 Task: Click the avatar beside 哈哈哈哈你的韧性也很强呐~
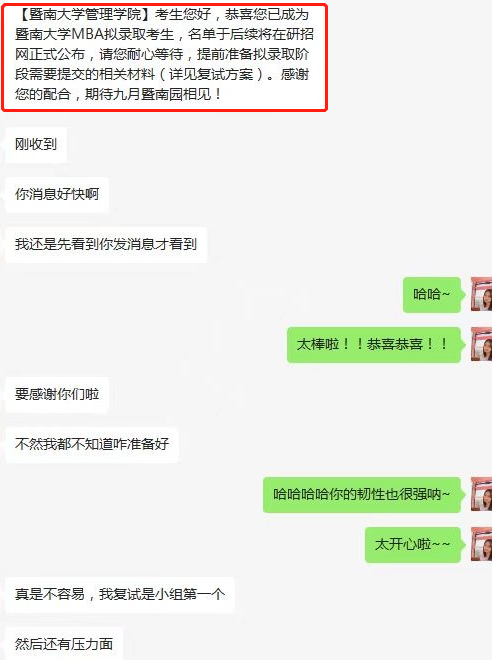pyautogui.click(x=481, y=494)
